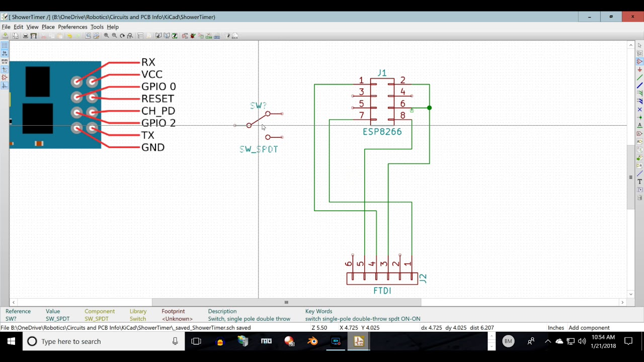Click the scroll left arrow

tap(14, 302)
